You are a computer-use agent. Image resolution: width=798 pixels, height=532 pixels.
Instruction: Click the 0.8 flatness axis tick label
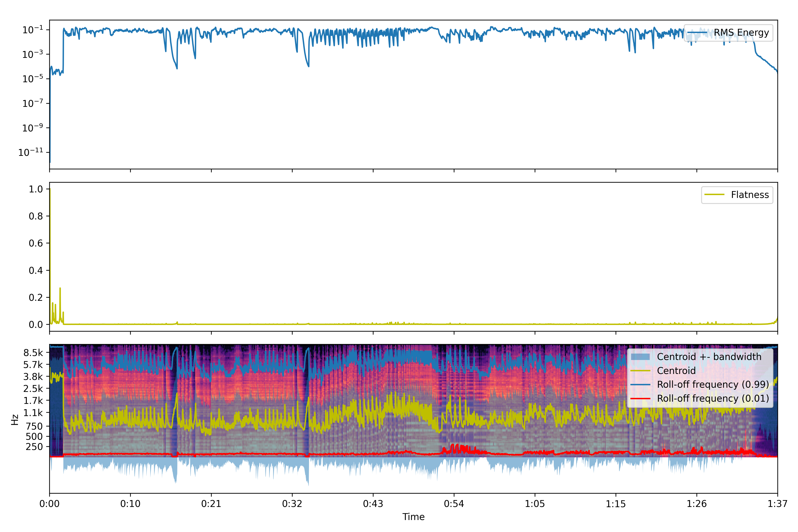36,216
